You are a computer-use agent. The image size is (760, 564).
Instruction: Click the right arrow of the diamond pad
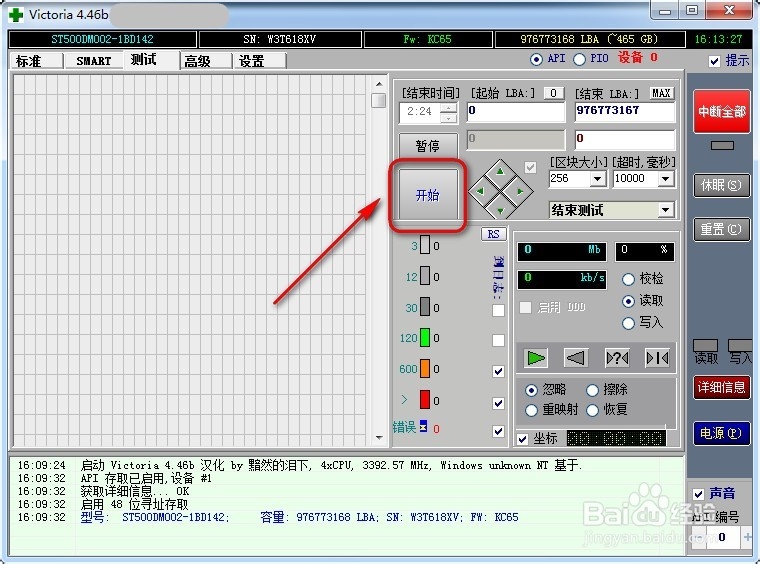(x=520, y=191)
